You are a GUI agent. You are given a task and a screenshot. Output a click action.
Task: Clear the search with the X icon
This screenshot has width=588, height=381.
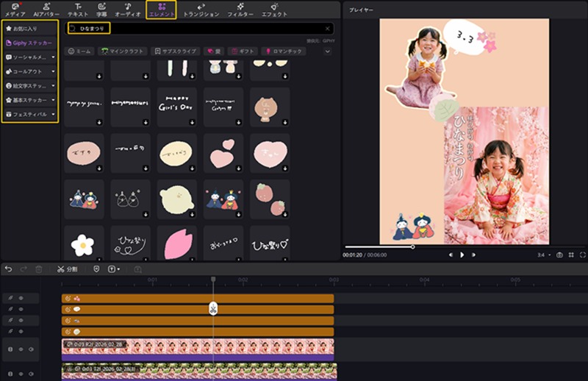pos(327,29)
